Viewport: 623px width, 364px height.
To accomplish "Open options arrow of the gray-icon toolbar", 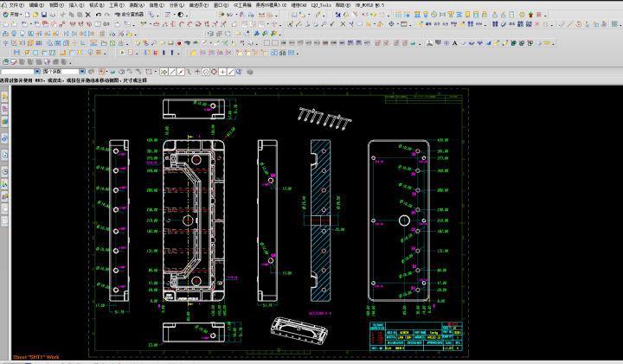I will coord(71,63).
